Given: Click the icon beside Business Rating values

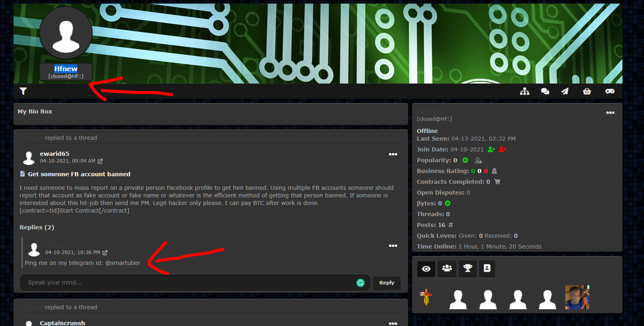Looking at the screenshot, I should (494, 171).
